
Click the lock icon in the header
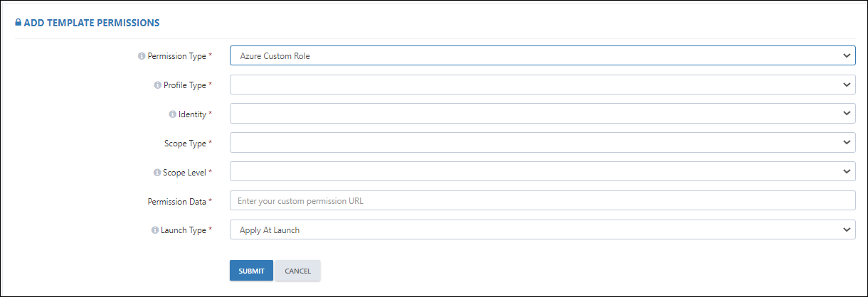18,23
